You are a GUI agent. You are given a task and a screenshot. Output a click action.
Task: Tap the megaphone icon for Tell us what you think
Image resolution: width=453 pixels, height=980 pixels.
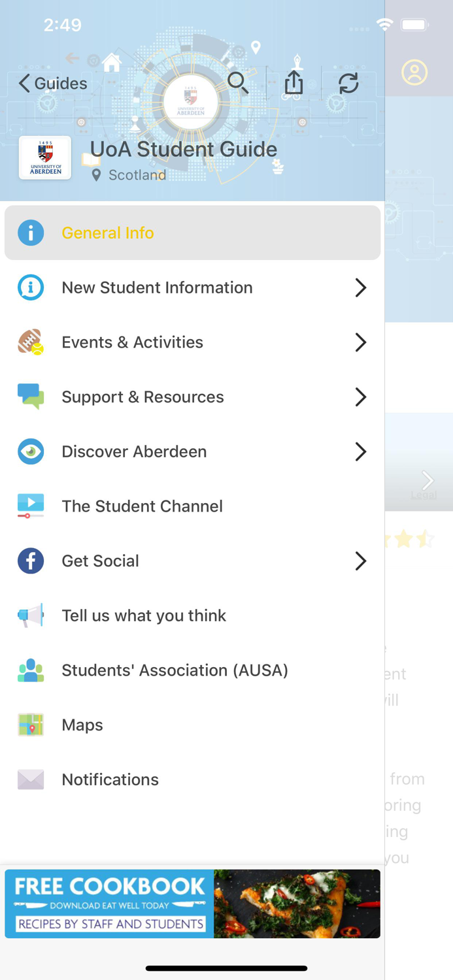click(x=31, y=615)
